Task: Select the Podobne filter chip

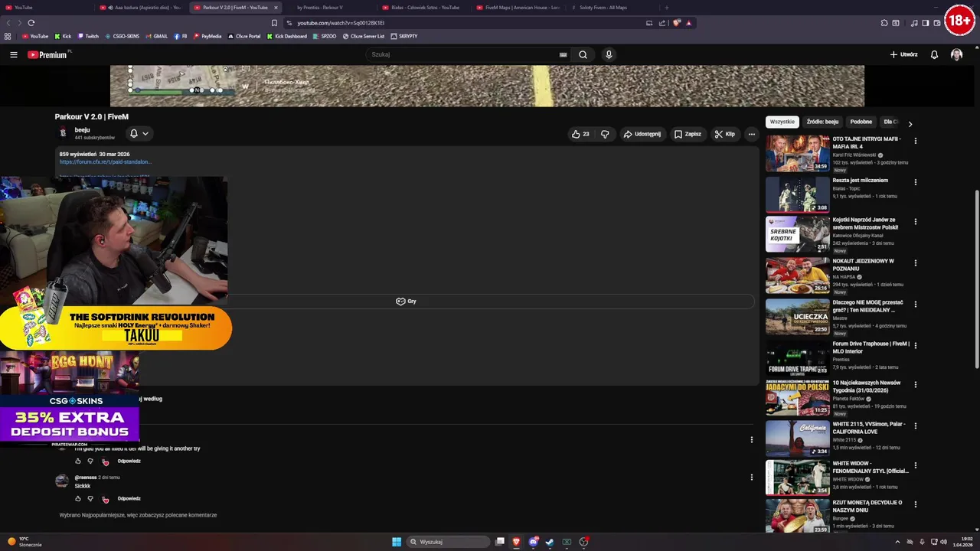Action: click(861, 122)
